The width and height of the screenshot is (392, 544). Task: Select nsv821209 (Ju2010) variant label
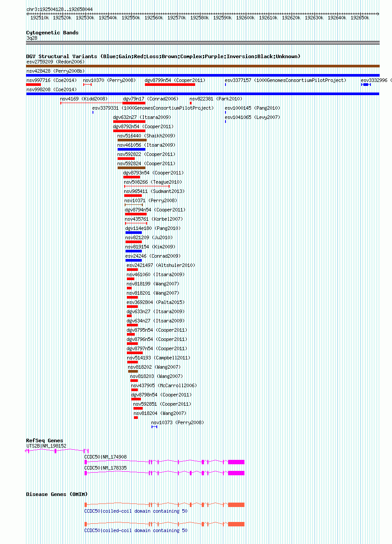pyautogui.click(x=149, y=237)
